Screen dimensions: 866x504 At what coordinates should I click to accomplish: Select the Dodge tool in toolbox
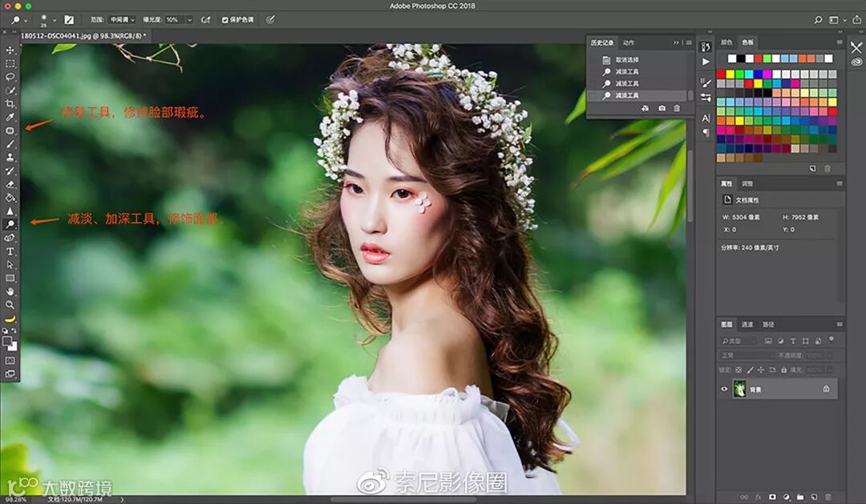[x=10, y=224]
